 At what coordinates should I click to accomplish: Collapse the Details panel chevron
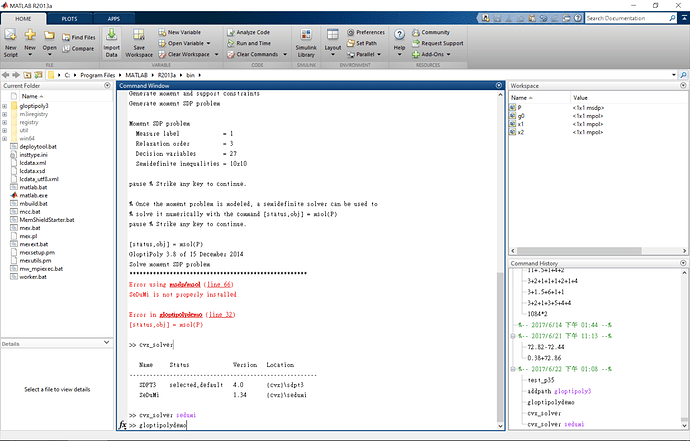pos(106,342)
